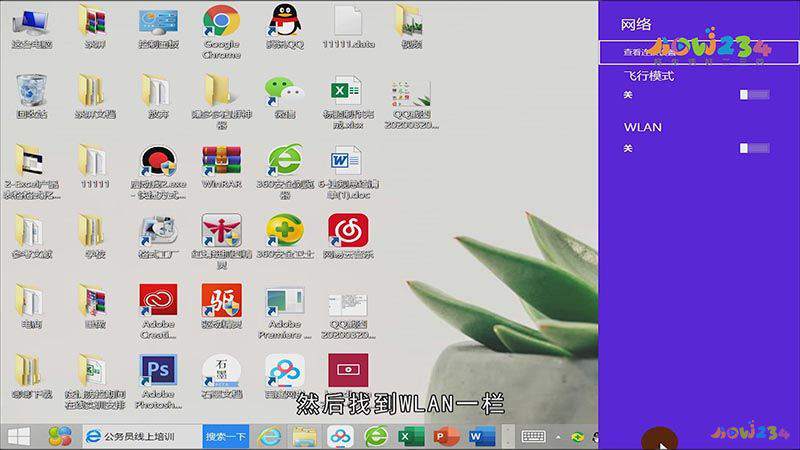Click the Windows Start button
The width and height of the screenshot is (800, 450).
click(x=19, y=437)
